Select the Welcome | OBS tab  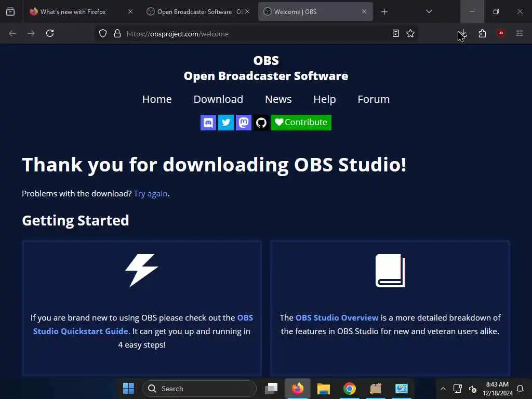pyautogui.click(x=315, y=11)
